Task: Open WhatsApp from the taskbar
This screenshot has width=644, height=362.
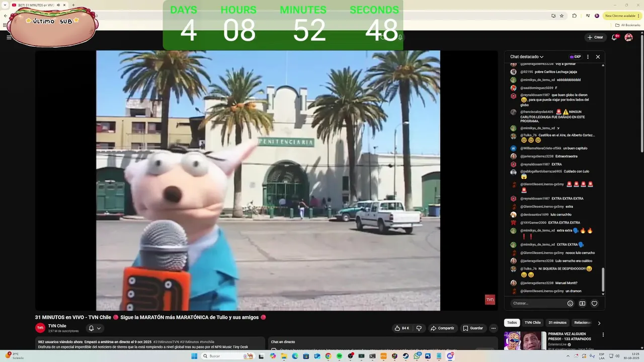Action: click(417, 356)
